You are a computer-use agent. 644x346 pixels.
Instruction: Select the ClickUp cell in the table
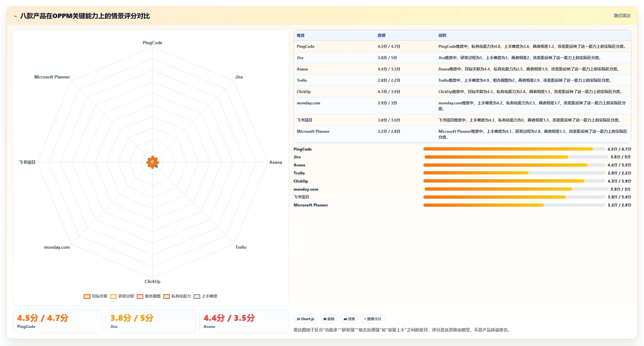[x=334, y=92]
